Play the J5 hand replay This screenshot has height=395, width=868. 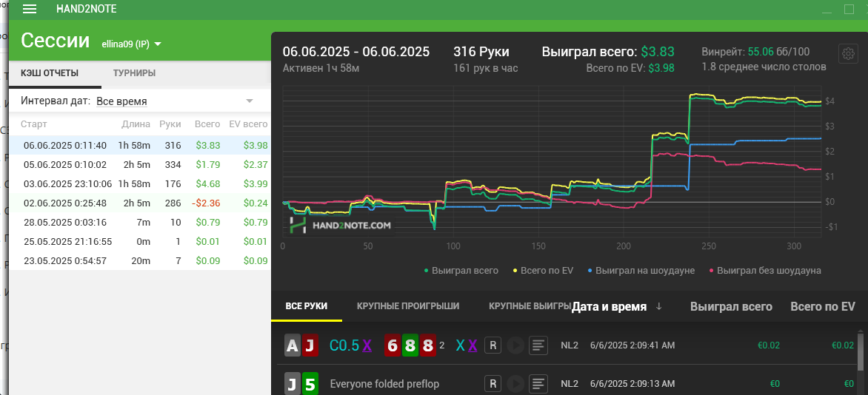coord(515,383)
